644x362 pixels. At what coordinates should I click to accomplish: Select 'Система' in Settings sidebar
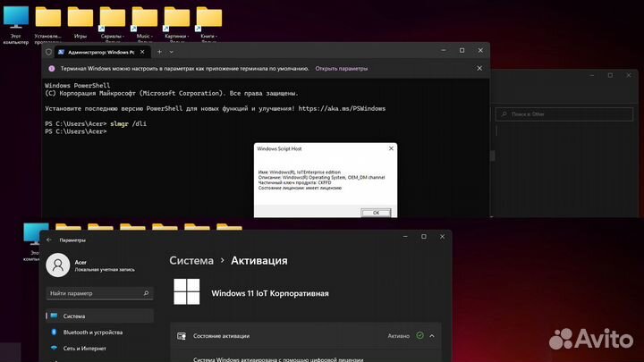click(100, 316)
